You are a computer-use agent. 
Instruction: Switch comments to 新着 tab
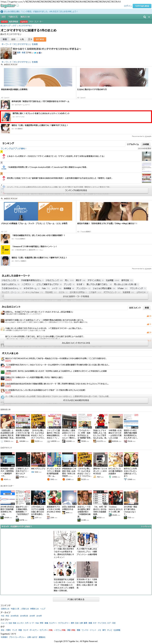pos(147,307)
